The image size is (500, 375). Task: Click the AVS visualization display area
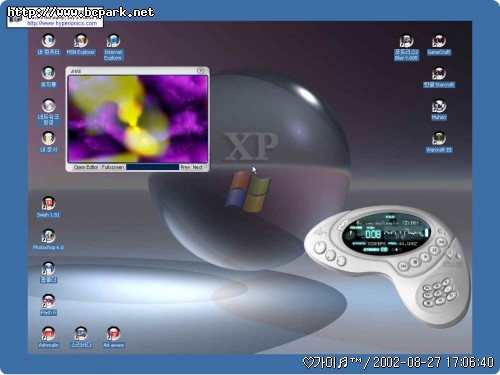(x=138, y=119)
